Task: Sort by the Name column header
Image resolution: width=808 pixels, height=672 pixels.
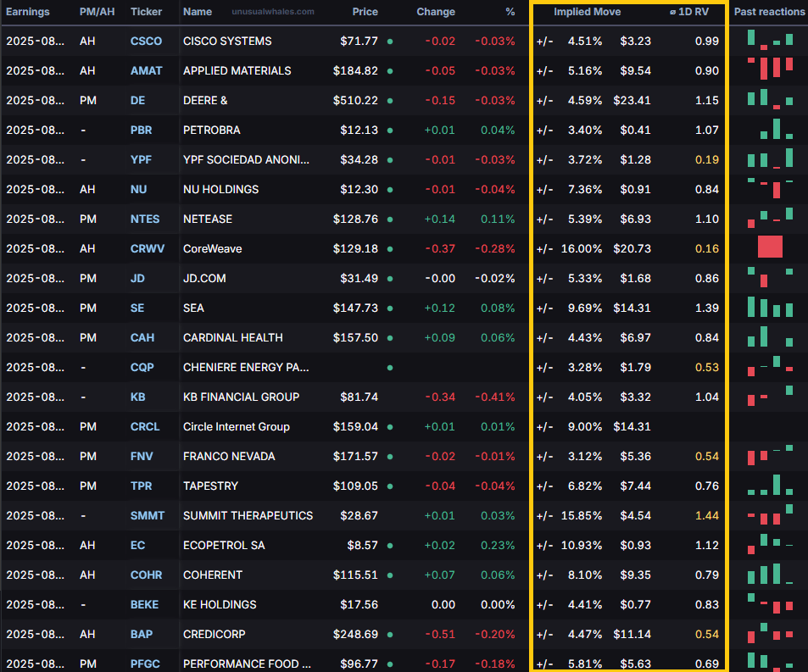Action: coord(198,11)
